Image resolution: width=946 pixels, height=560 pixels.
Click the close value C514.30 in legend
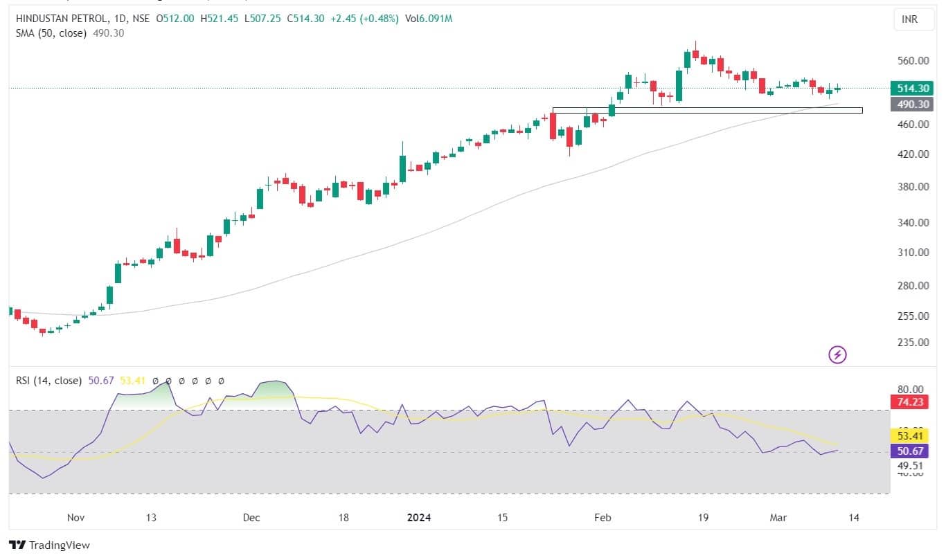point(305,19)
